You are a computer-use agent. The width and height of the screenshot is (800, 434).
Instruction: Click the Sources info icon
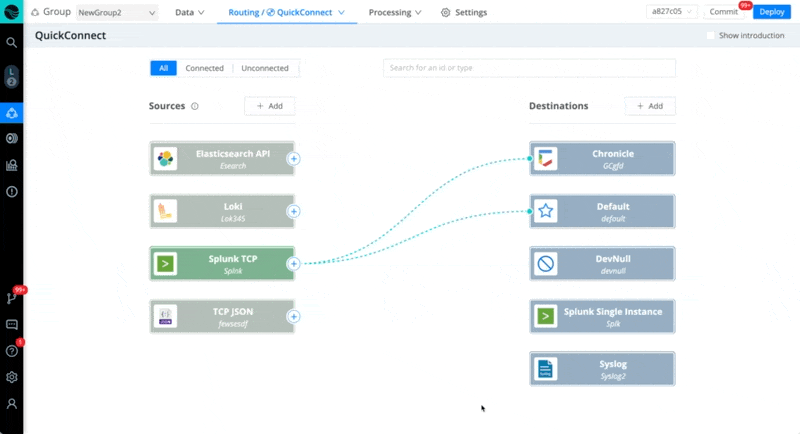pyautogui.click(x=195, y=106)
